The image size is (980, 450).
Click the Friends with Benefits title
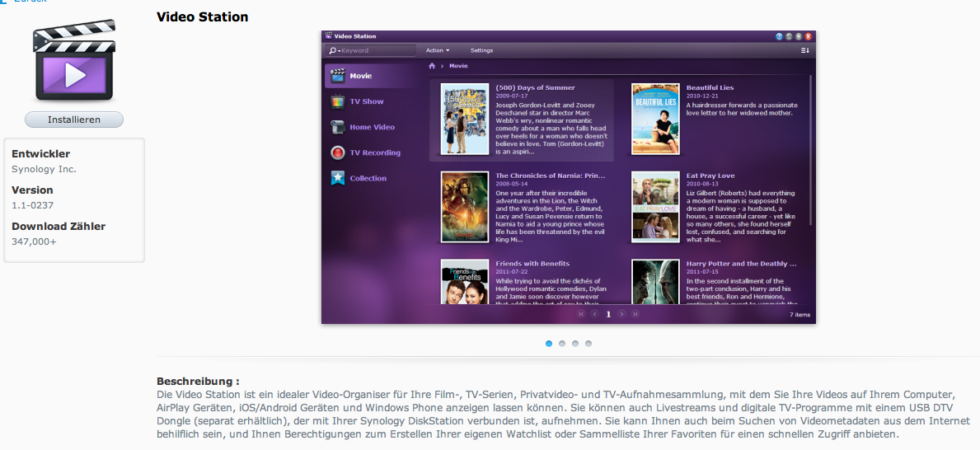coord(532,264)
